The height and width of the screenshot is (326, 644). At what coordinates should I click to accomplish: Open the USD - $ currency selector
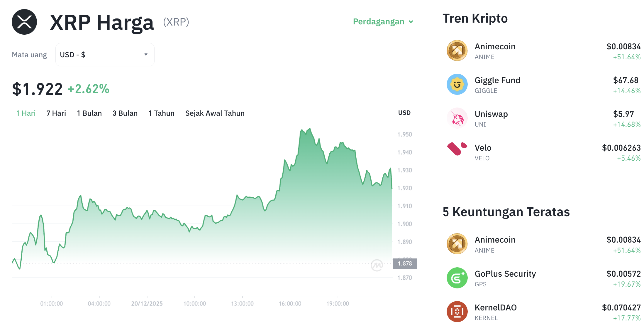[x=104, y=54]
